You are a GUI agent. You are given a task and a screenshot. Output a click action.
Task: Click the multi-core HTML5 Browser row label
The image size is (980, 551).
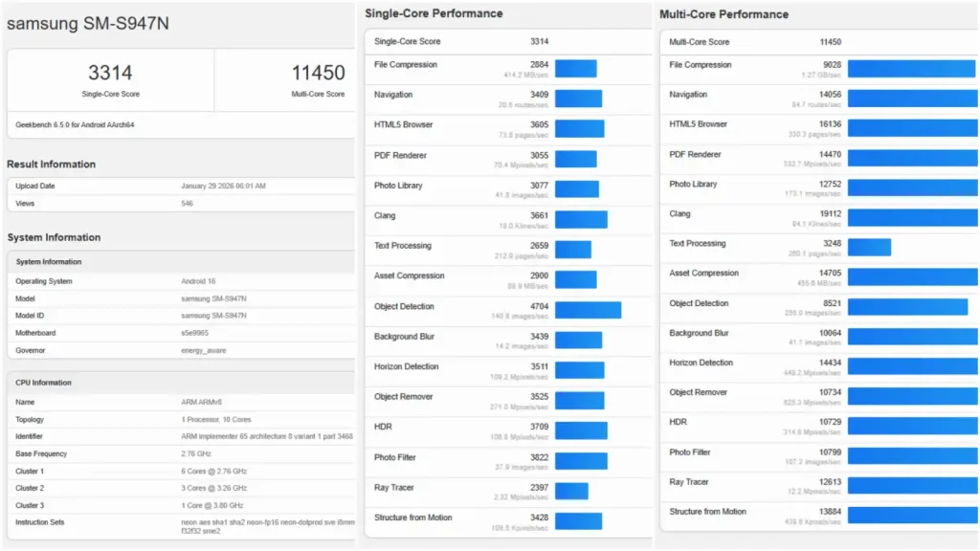[698, 124]
